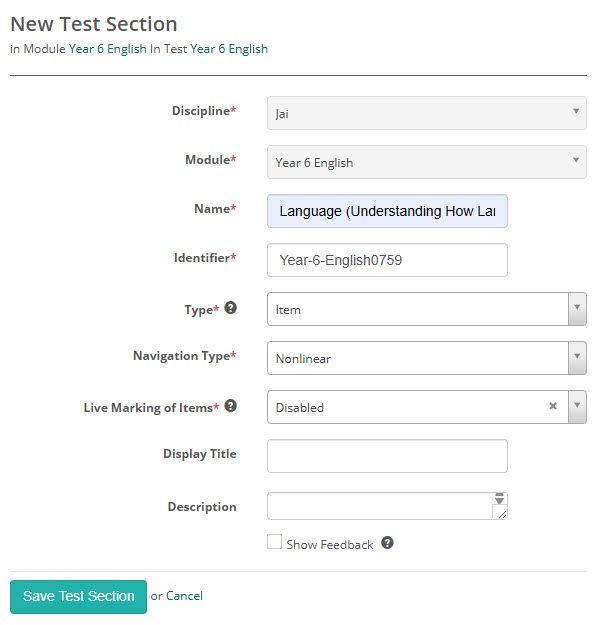Enable the Show Feedback checkbox
This screenshot has width=600, height=625.
point(274,543)
